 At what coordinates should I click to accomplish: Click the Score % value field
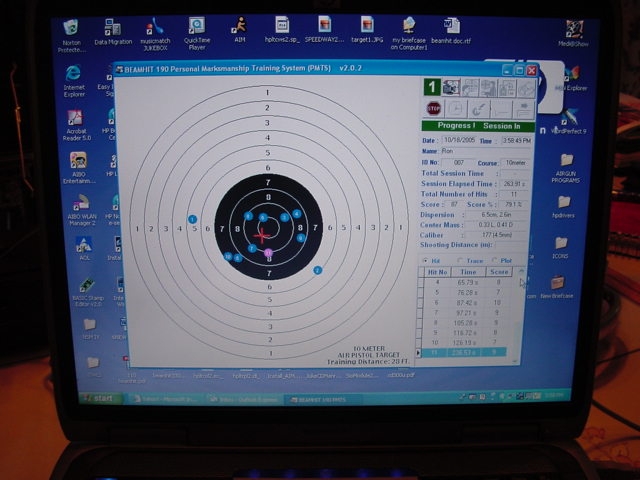coord(513,204)
